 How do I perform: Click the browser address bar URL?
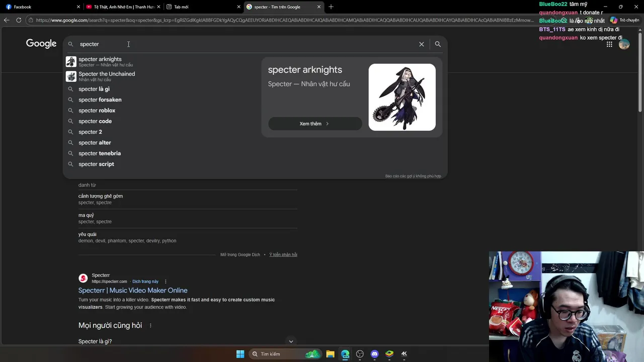[x=284, y=20]
